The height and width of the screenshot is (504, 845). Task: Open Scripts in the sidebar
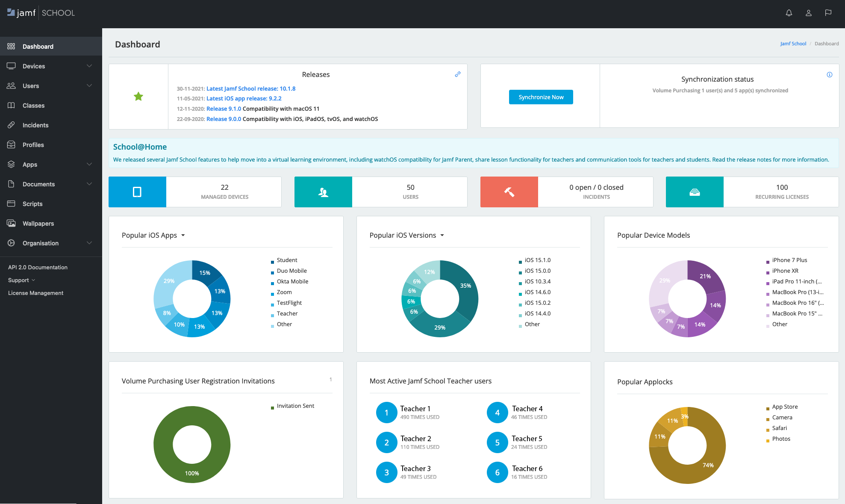pyautogui.click(x=51, y=203)
